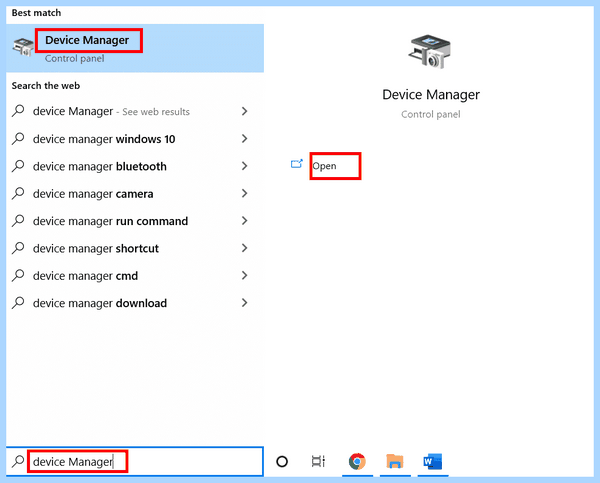Screen dimensions: 600x483
Task: Expand chevron for 'camera' suggestion
Action: (x=245, y=193)
